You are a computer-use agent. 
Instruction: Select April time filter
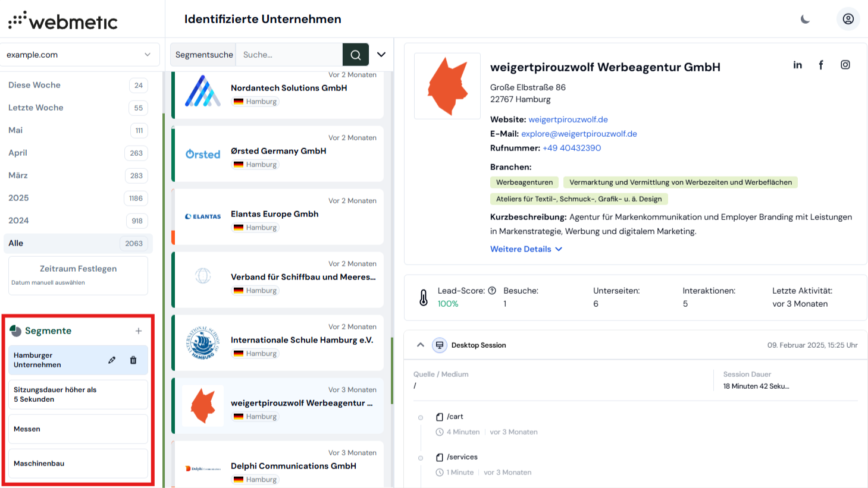(x=78, y=153)
